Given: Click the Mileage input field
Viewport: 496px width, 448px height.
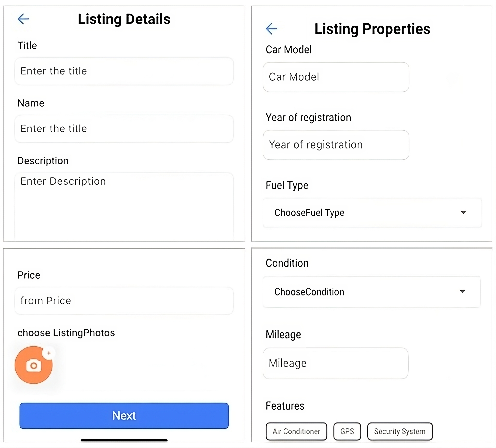Looking at the screenshot, I should 335,363.
